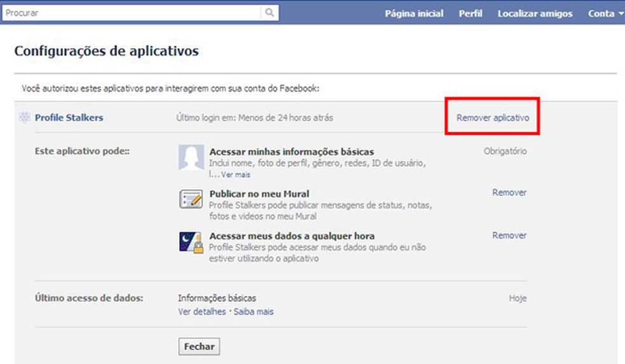Click the Último login em text
625x364 pixels.
[255, 118]
